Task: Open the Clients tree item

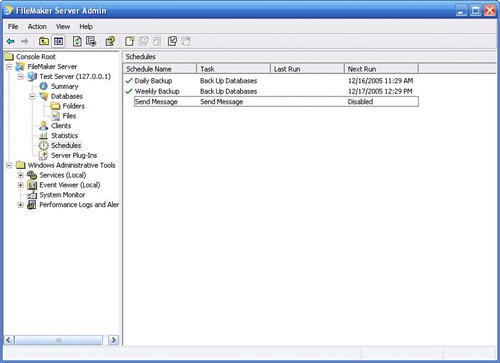Action: [x=61, y=126]
